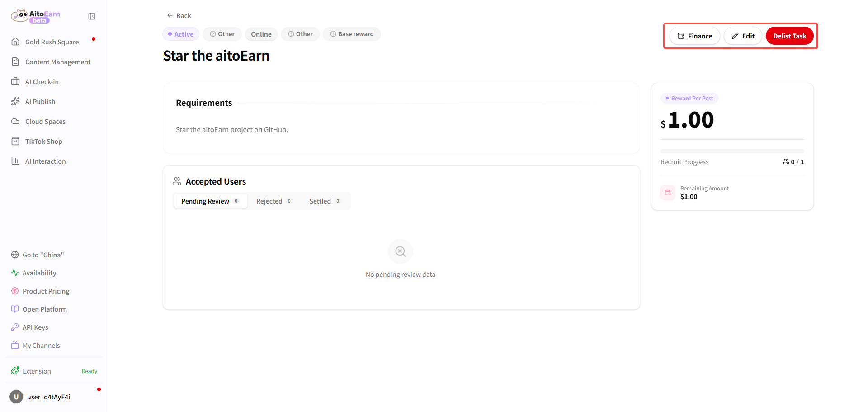Click the Delist Task button
This screenshot has height=412, width=868.
click(x=789, y=36)
